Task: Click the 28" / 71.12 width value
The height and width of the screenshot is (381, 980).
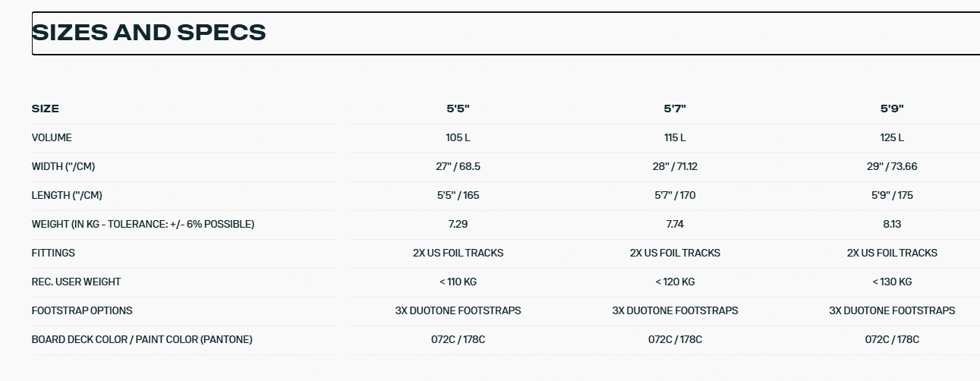Action: 675,167
